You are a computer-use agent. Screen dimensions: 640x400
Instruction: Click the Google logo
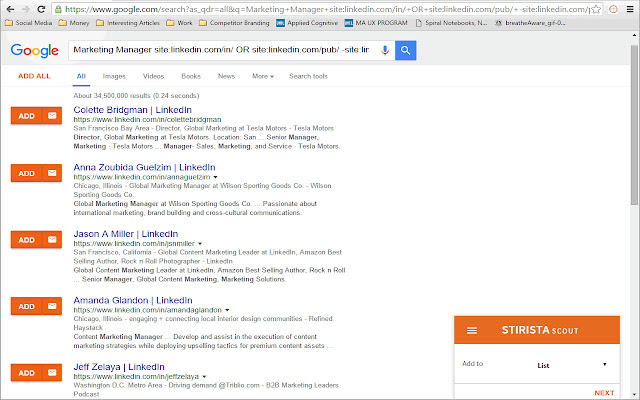click(x=35, y=51)
